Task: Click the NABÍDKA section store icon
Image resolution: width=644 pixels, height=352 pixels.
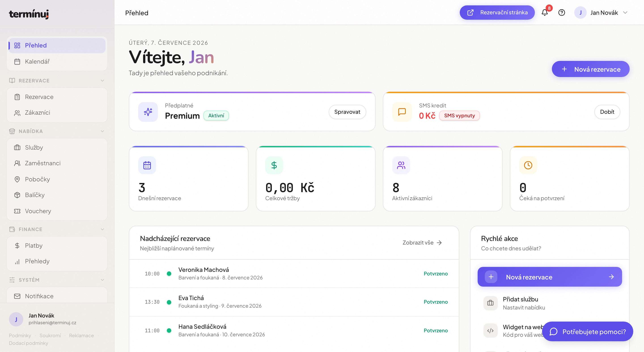Action: [12, 131]
